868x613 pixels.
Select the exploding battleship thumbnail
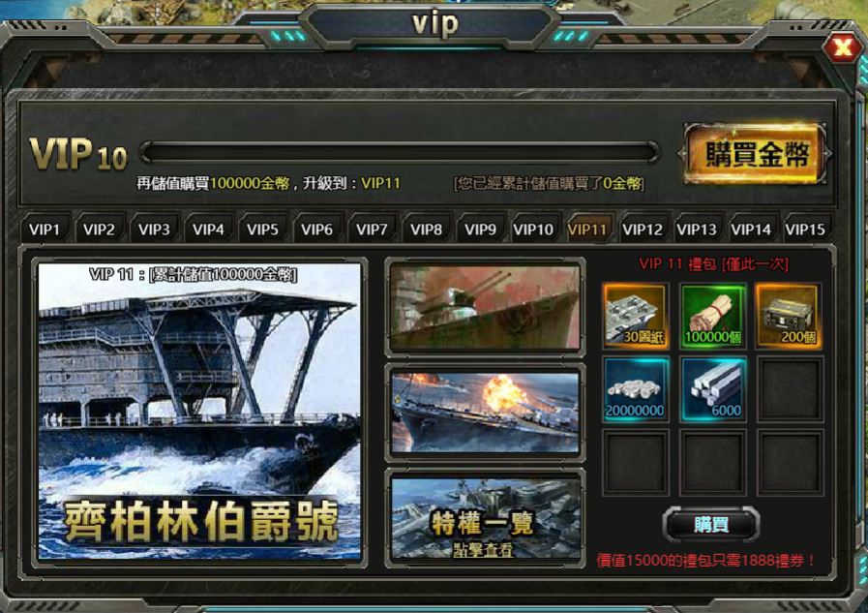coord(485,413)
